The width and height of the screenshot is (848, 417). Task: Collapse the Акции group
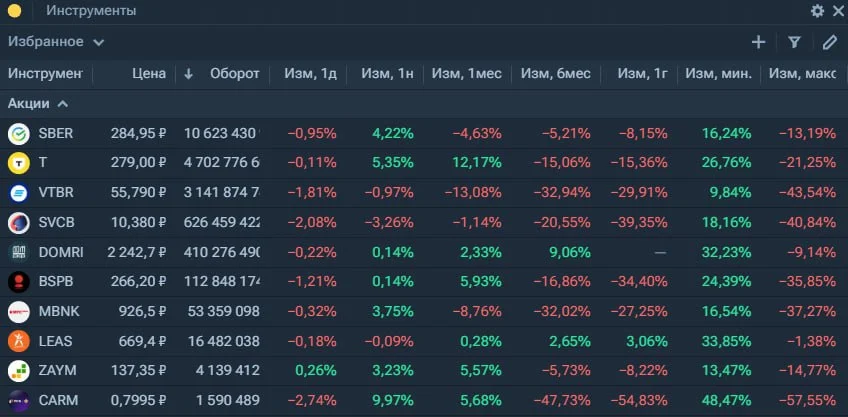point(38,104)
